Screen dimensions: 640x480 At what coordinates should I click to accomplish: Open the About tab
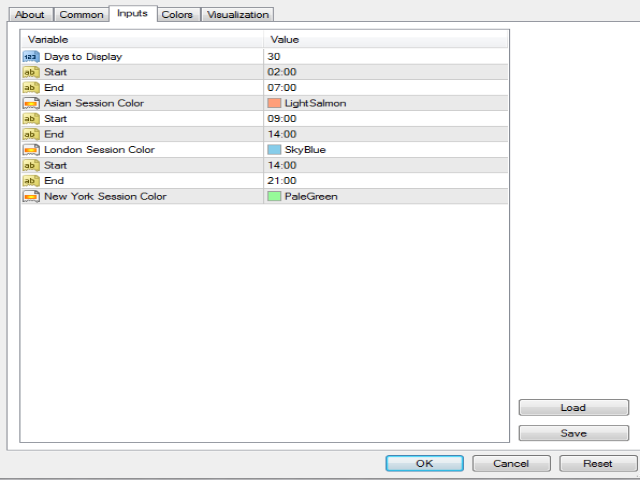(x=30, y=15)
